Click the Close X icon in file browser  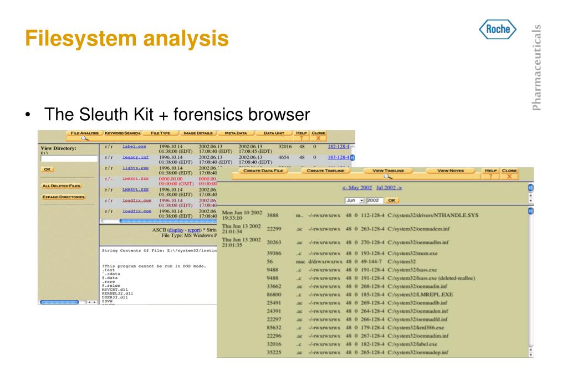pos(318,138)
